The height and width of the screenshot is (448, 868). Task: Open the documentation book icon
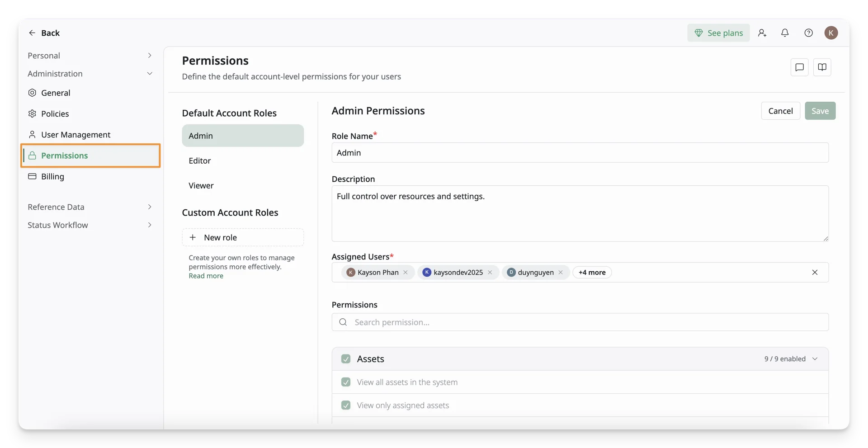(822, 67)
